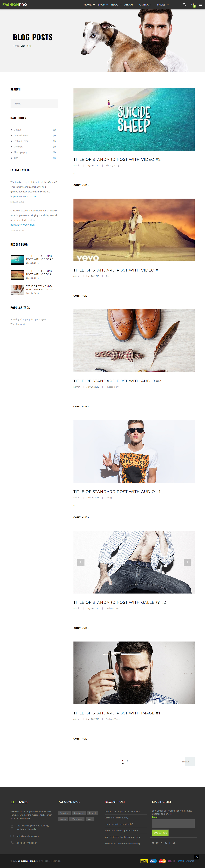Click the Twitter icon in footer
The image size is (205, 868).
tap(153, 843)
